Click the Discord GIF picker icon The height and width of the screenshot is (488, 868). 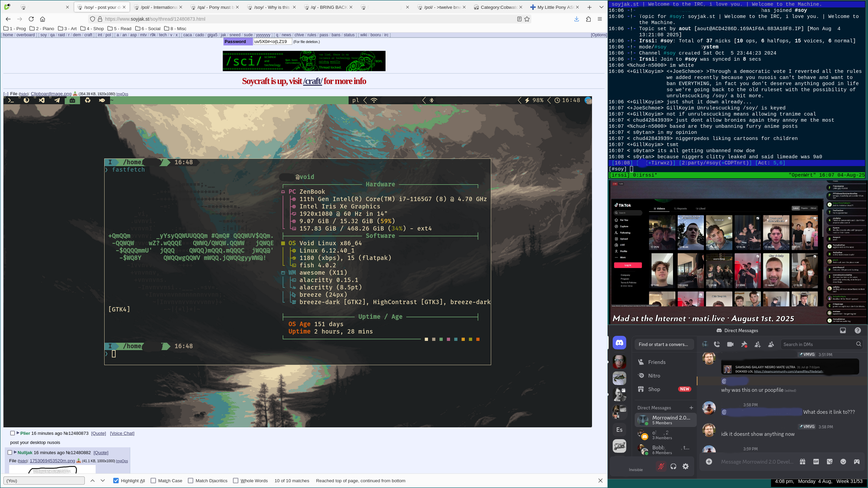pos(816,462)
